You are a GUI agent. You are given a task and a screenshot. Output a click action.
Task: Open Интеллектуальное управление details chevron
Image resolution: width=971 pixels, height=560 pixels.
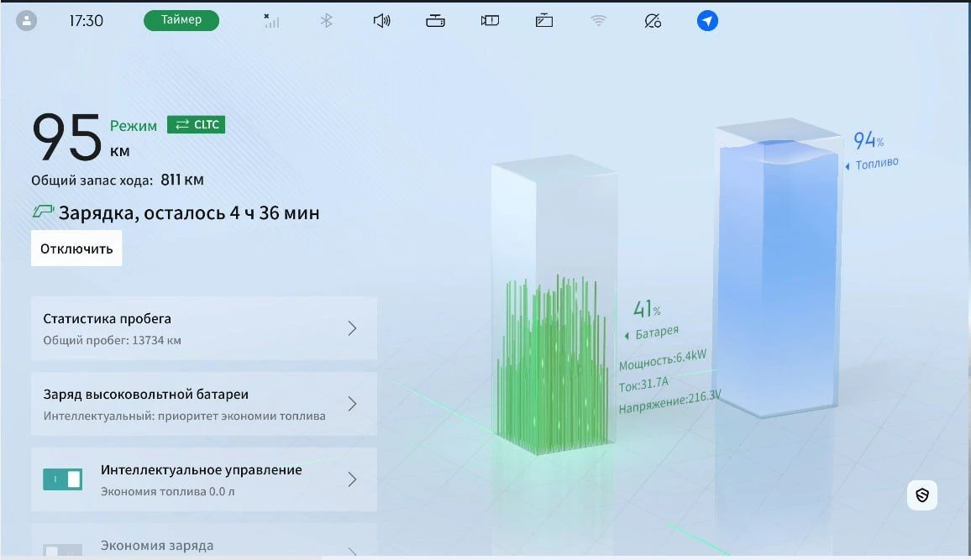[352, 479]
